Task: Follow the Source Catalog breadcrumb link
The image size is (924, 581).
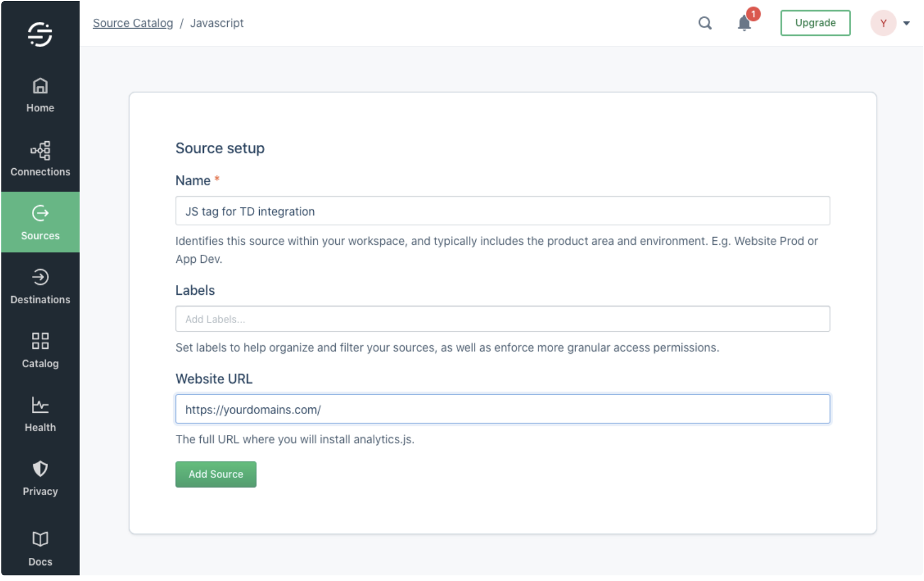Action: [133, 23]
